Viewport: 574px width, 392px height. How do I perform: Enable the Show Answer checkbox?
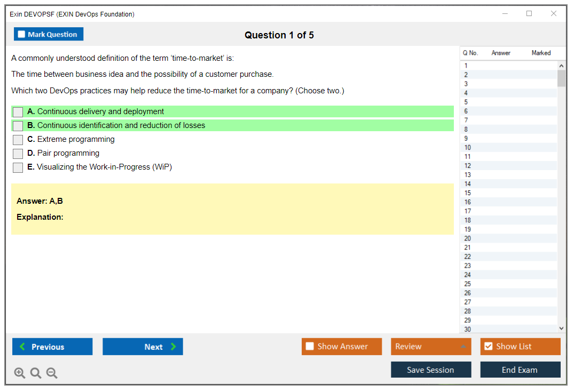point(310,347)
